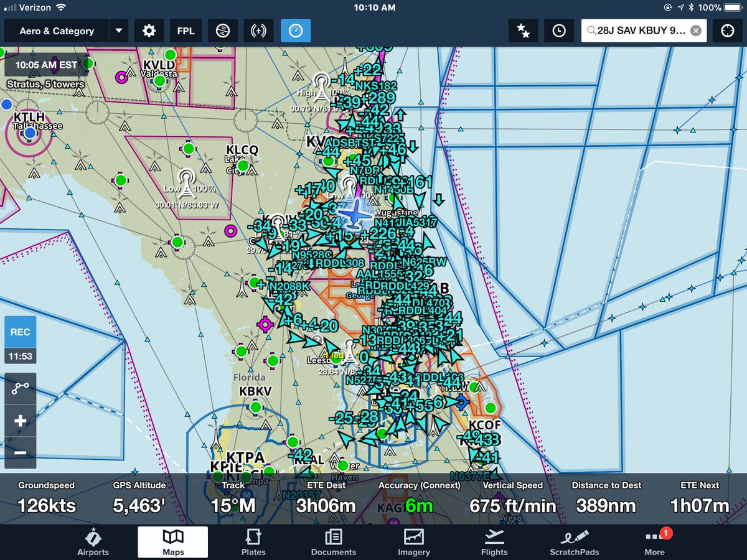This screenshot has height=560, width=747.
Task: Open the favorites stars icon
Action: point(524,30)
